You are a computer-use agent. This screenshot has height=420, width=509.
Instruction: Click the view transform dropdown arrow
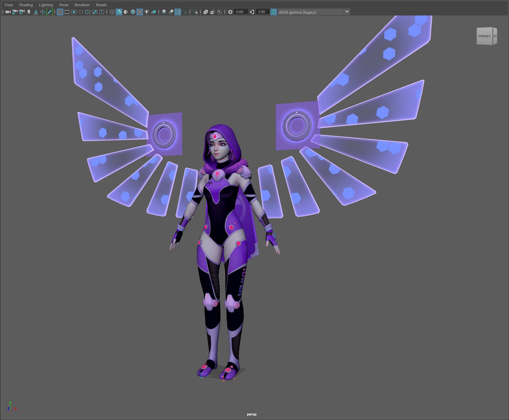pos(347,12)
